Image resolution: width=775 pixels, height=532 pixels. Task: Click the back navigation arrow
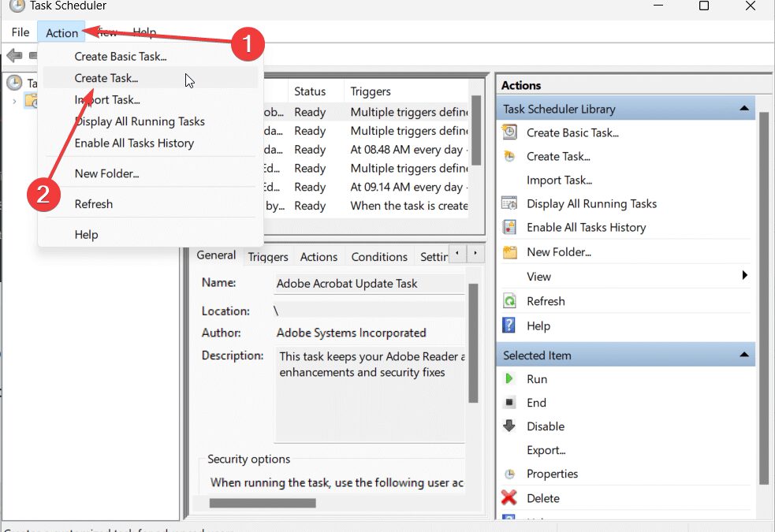click(13, 55)
